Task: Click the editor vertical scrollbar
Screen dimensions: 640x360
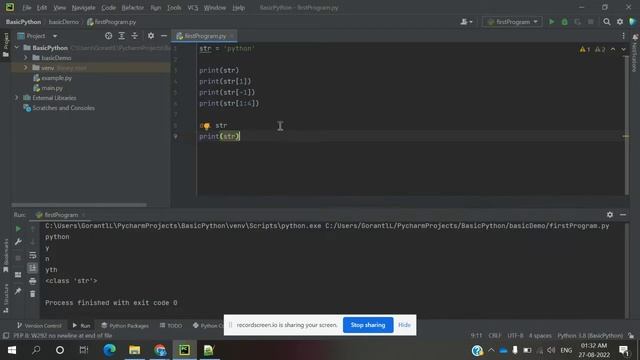Action: coord(627,124)
